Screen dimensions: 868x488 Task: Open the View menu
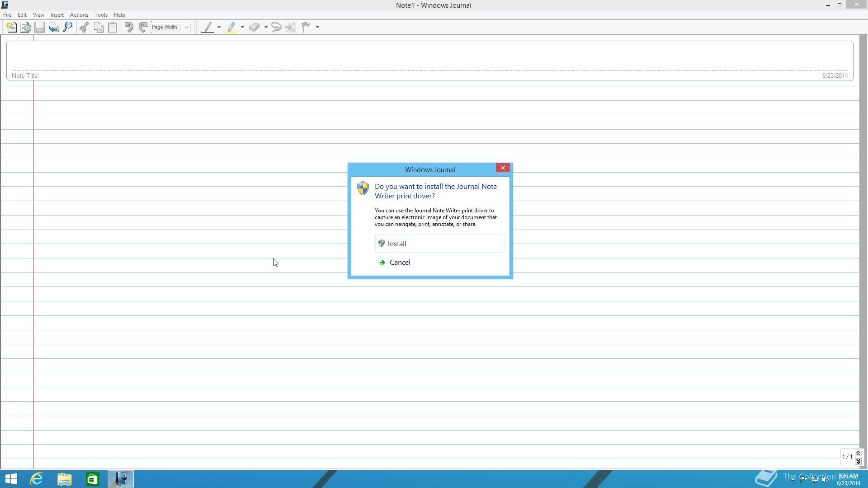(x=38, y=15)
